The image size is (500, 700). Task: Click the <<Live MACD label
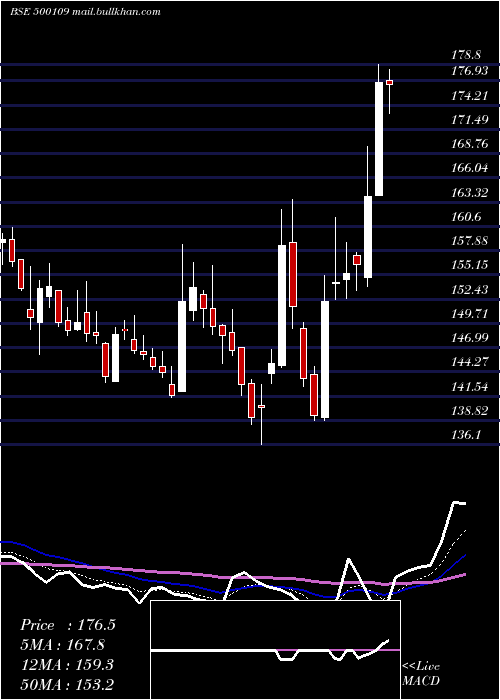(x=421, y=674)
